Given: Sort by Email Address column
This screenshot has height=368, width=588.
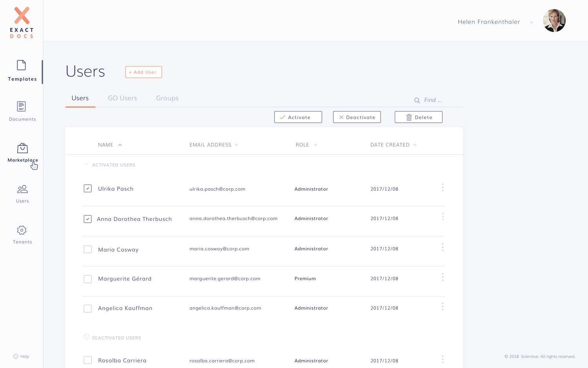Looking at the screenshot, I should coord(214,145).
